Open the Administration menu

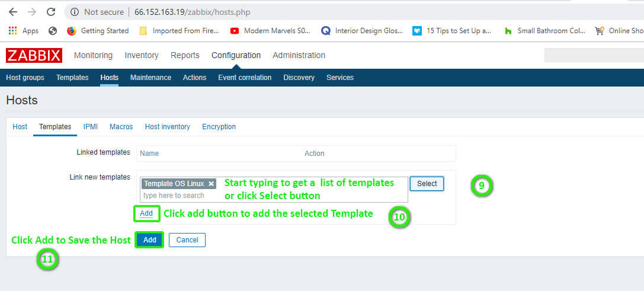(299, 55)
